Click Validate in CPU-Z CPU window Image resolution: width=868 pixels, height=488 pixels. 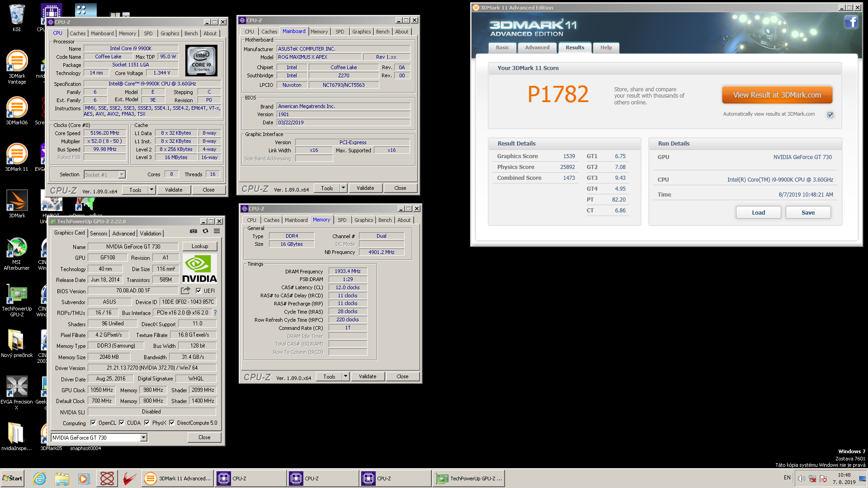click(x=174, y=190)
